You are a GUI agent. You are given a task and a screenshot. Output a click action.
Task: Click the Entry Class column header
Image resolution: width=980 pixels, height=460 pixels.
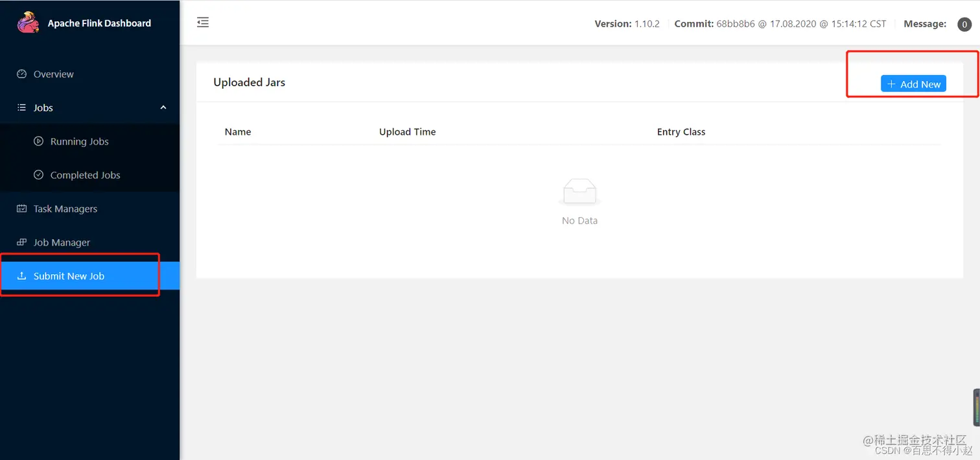681,132
